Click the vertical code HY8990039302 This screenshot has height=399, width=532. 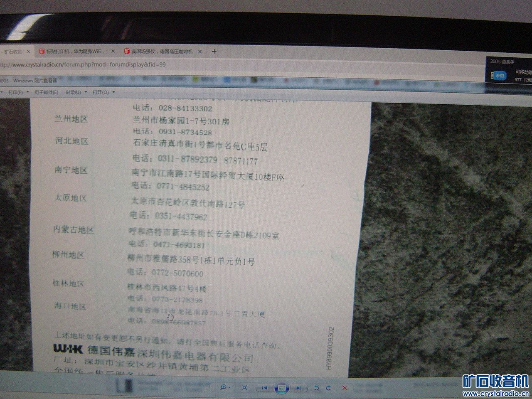coord(330,348)
